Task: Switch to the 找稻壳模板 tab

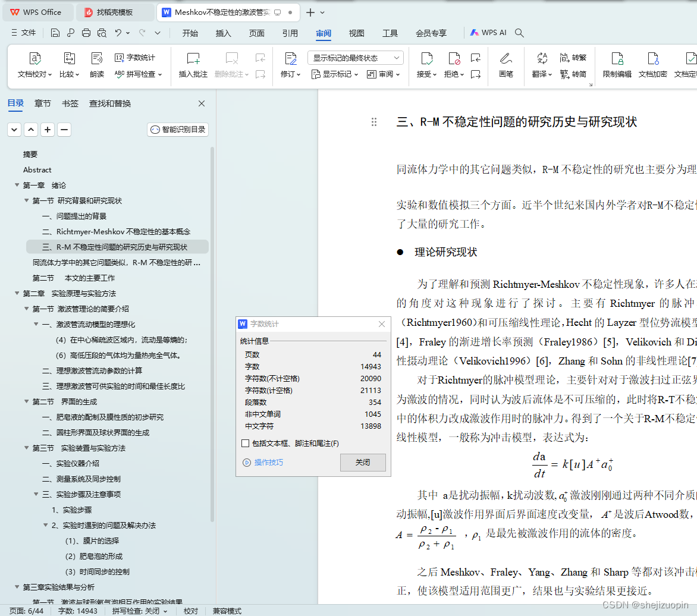Action: 114,12
